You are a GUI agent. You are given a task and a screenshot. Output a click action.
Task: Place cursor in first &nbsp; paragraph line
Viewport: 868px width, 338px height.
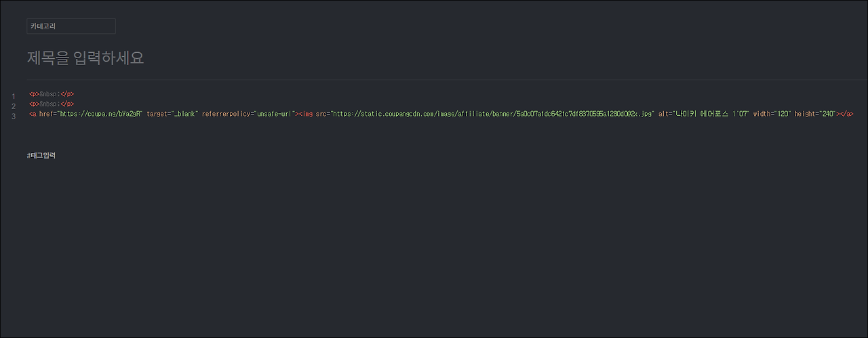(x=52, y=93)
